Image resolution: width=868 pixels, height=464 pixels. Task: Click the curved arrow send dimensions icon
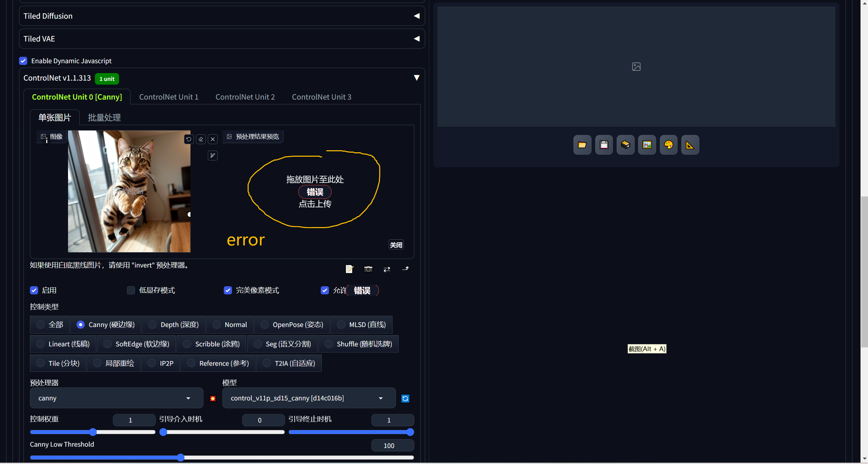[405, 269]
